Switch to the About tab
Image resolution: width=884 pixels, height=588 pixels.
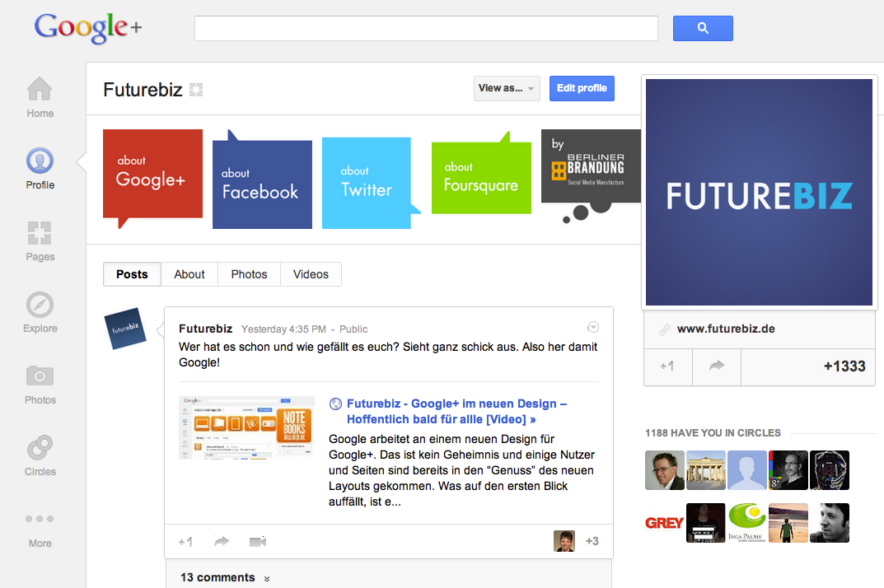pyautogui.click(x=189, y=274)
